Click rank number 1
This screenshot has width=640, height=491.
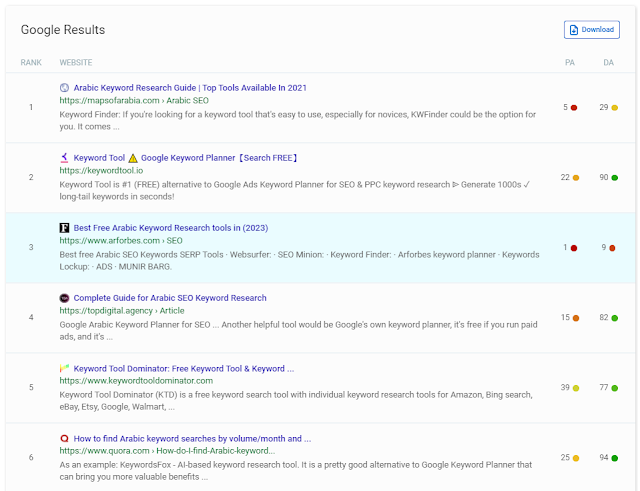[31, 107]
